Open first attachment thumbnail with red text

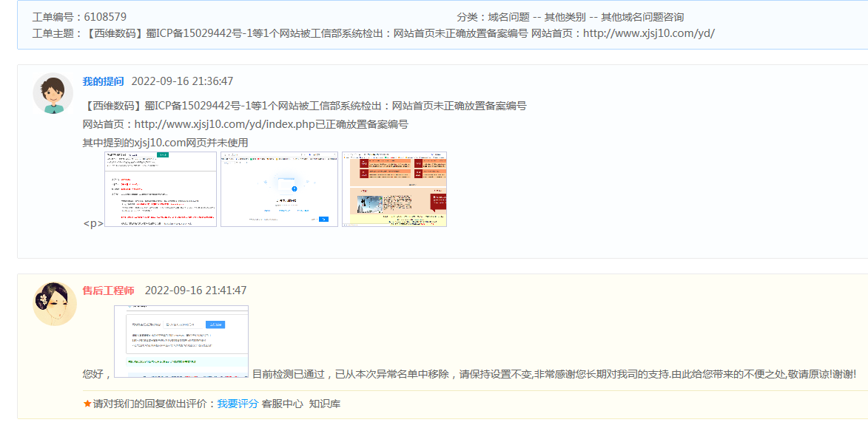pos(161,189)
